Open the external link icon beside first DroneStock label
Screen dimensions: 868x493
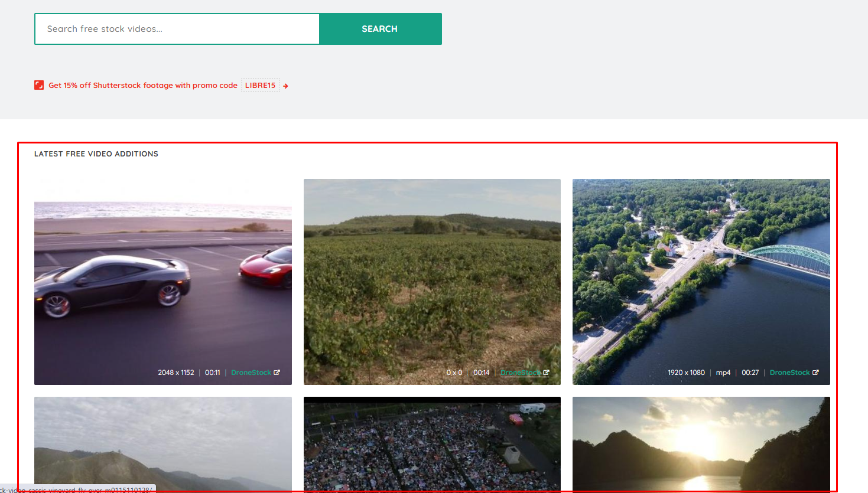point(275,372)
